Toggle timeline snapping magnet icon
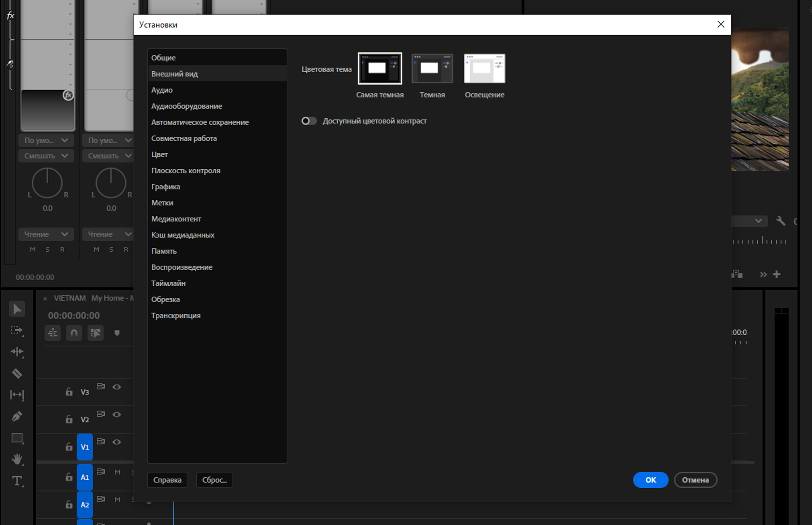Image resolution: width=812 pixels, height=525 pixels. coord(74,333)
